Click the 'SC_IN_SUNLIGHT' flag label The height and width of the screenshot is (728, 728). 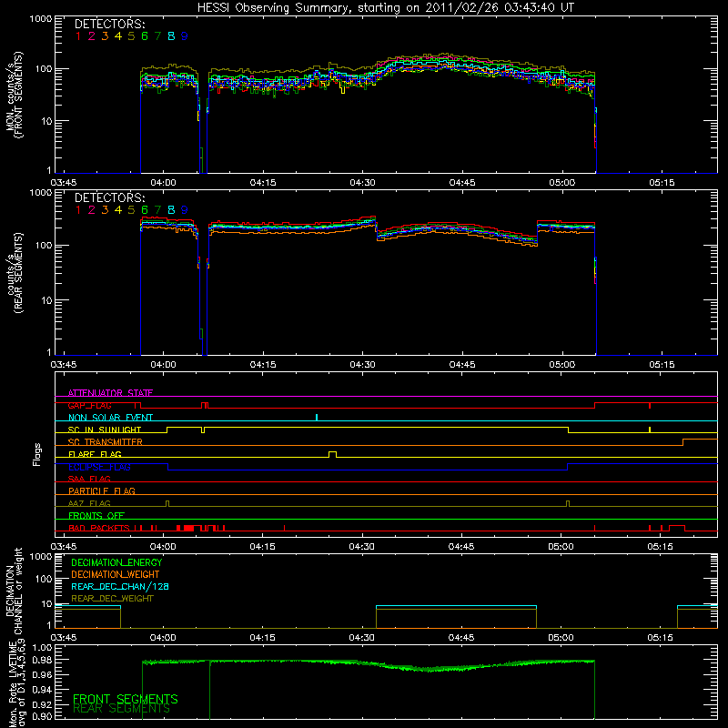(105, 430)
